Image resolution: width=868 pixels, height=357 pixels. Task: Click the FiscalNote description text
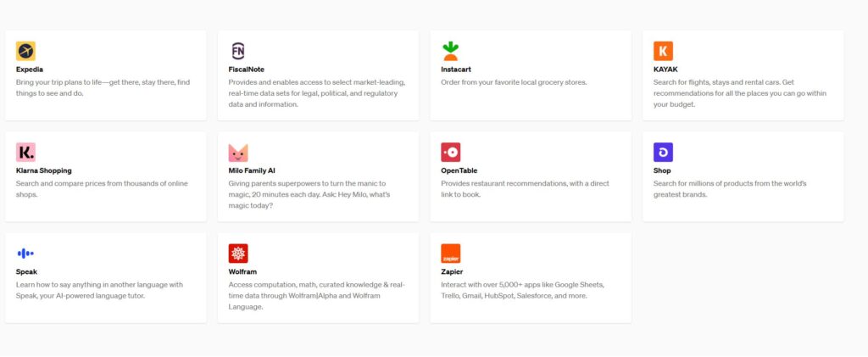[316, 93]
